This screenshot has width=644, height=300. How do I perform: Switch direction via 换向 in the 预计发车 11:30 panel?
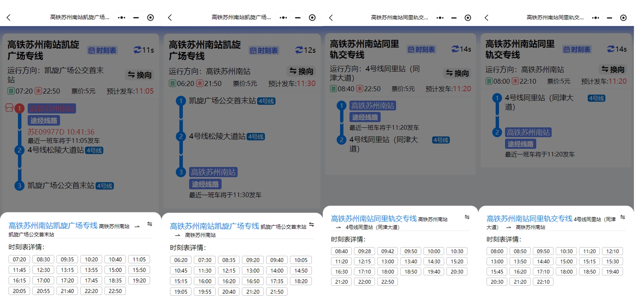point(301,71)
